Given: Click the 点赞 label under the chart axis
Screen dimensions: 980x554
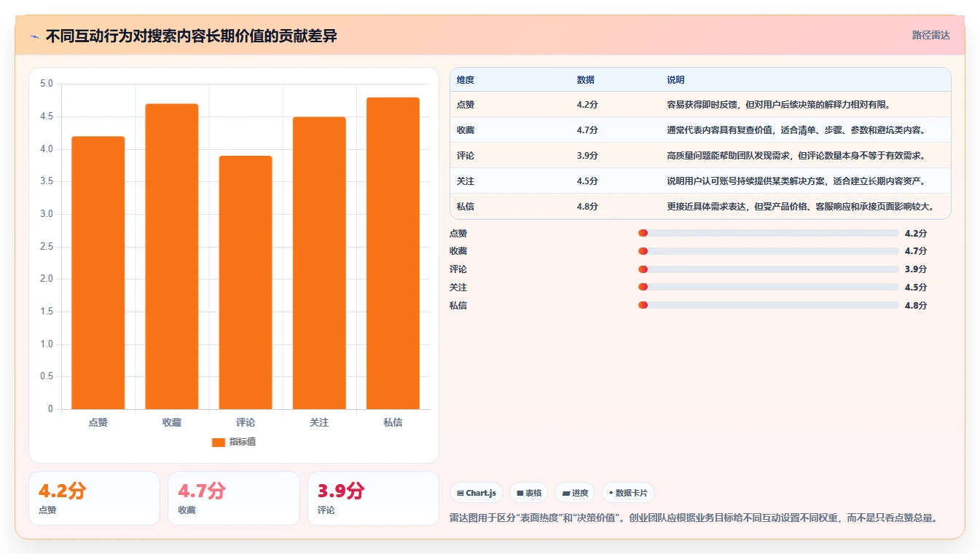Looking at the screenshot, I should tap(98, 422).
